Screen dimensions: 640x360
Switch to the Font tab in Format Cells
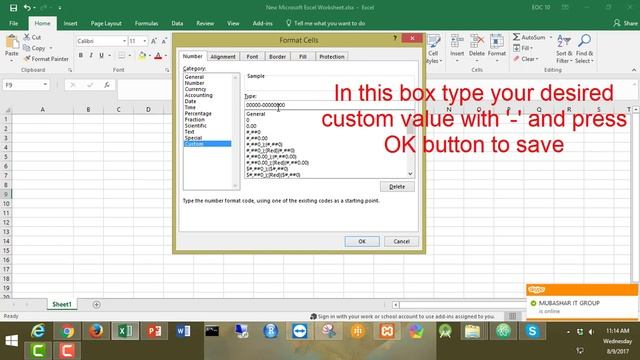(252, 56)
